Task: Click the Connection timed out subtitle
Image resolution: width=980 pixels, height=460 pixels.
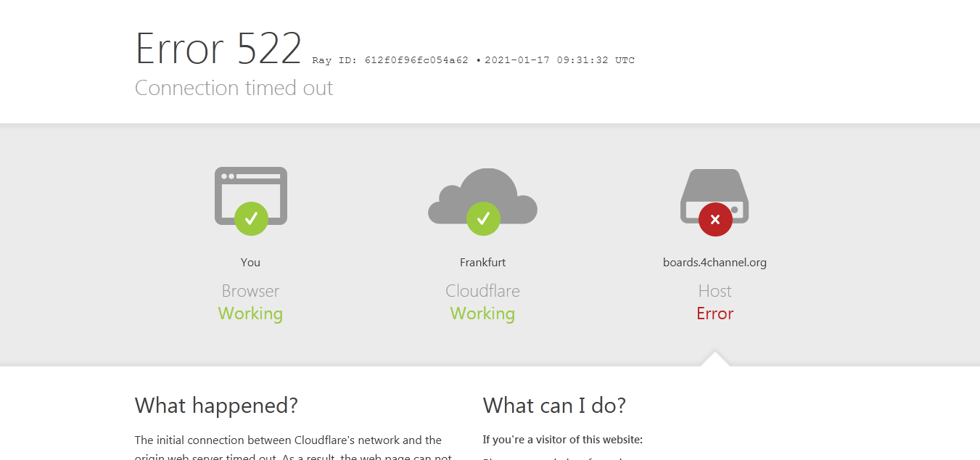Action: pyautogui.click(x=234, y=88)
